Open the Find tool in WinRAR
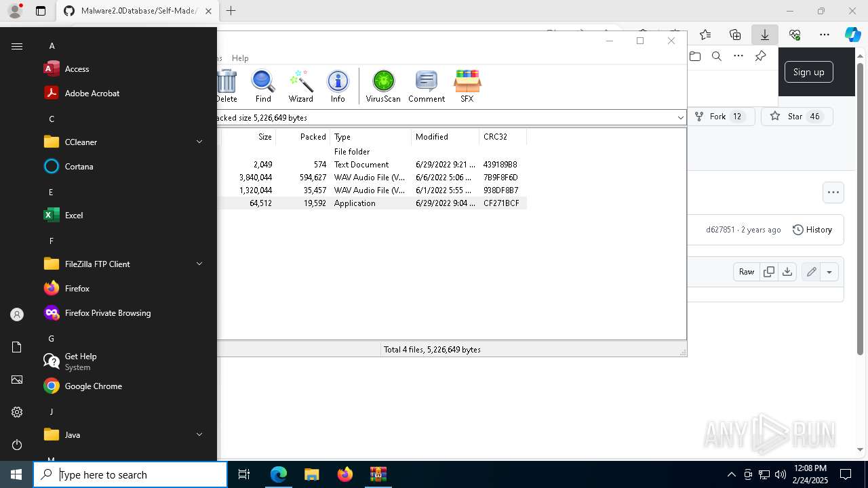Viewport: 868px width, 488px height. [263, 86]
